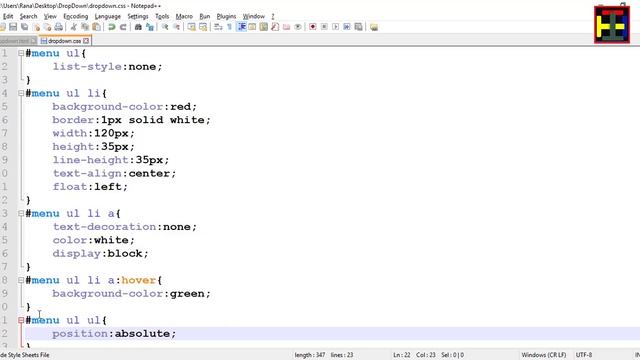Click the Zoom In magnifier icon

165,27
